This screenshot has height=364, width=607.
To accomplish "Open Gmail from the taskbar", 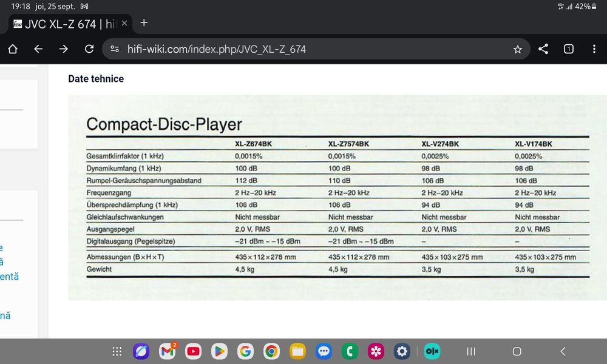I will click(168, 351).
